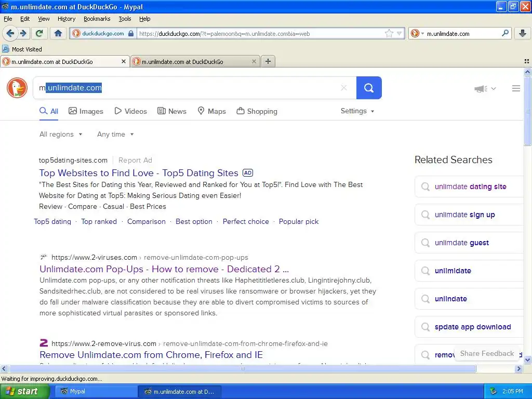Close the second m.unlimdate.com tab
Screen dimensions: 532x399
click(254, 61)
